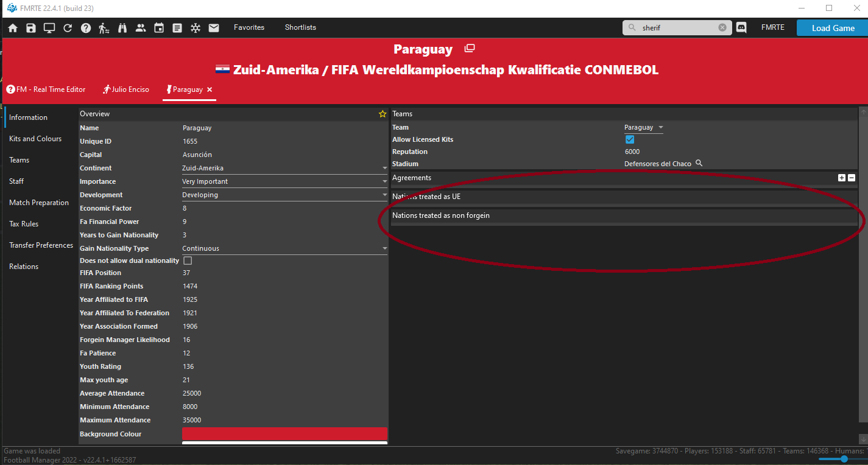868x465 pixels.
Task: Open the Discord icon next to search
Action: [741, 27]
